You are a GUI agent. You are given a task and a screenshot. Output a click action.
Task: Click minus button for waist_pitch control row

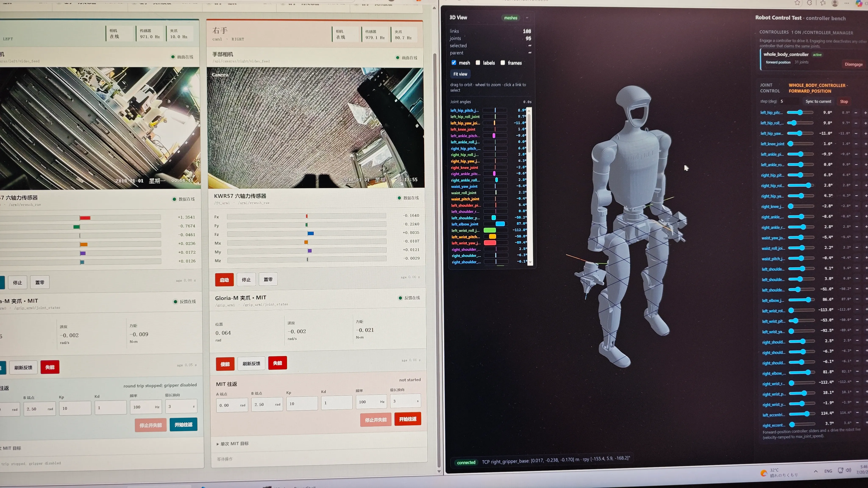857,258
